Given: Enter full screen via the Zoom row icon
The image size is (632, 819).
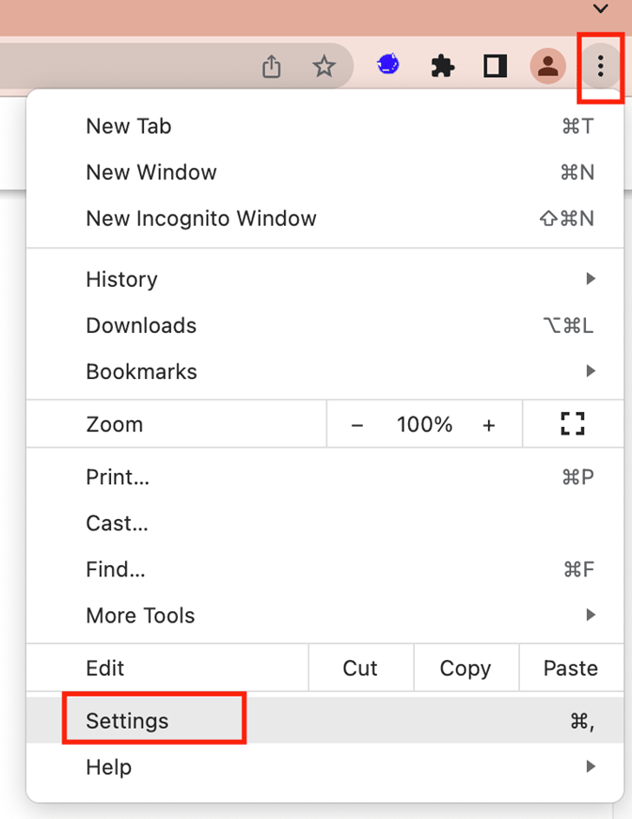Looking at the screenshot, I should [572, 423].
